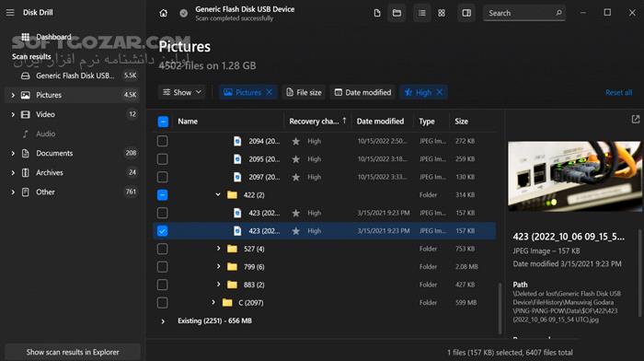This screenshot has height=361, width=644.
Task: Open Documents category in sidebar
Action: [73, 153]
